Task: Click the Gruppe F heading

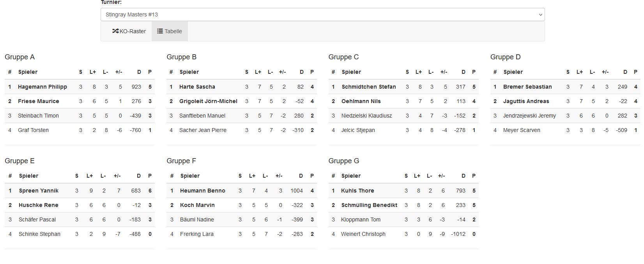Action: [181, 161]
